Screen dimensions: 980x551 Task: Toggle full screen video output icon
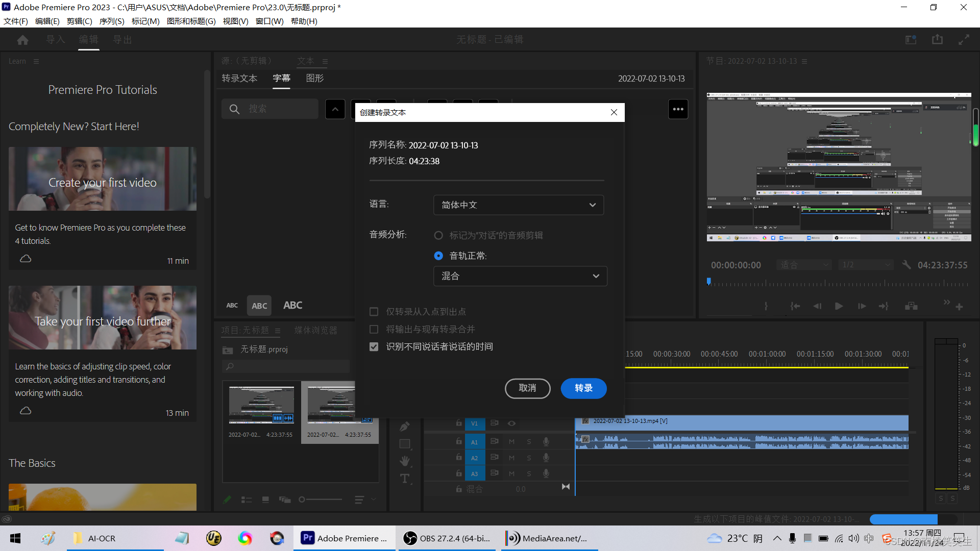(x=964, y=40)
